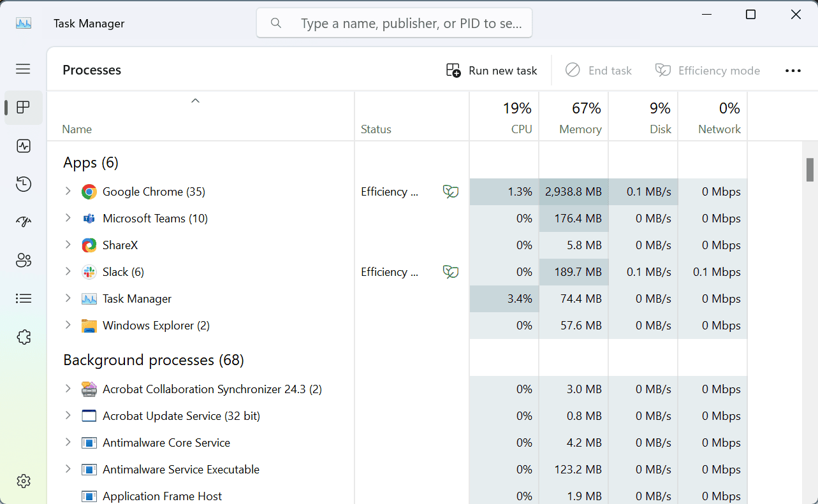The image size is (818, 504).
Task: Open the Startup apps sidebar icon
Action: [24, 222]
